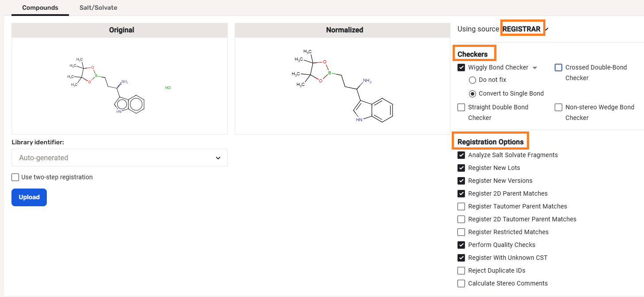Click the edit pencil icon beside REGISTRAR
This screenshot has width=644, height=297.
[x=547, y=30]
